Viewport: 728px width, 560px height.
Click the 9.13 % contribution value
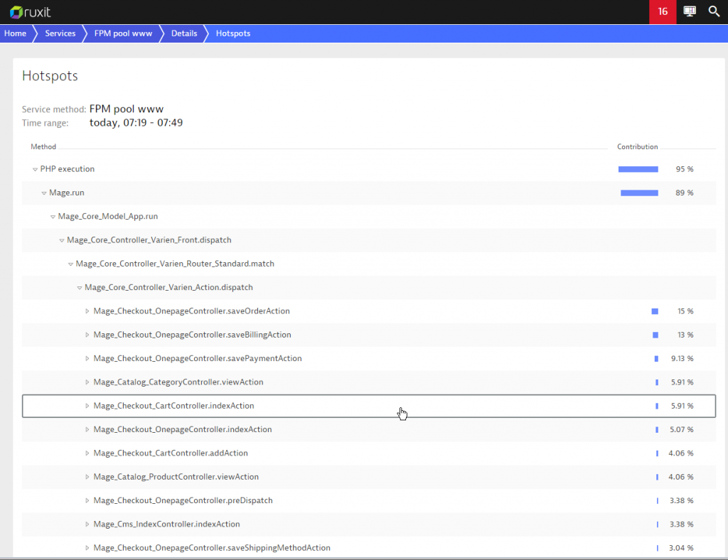tap(682, 358)
